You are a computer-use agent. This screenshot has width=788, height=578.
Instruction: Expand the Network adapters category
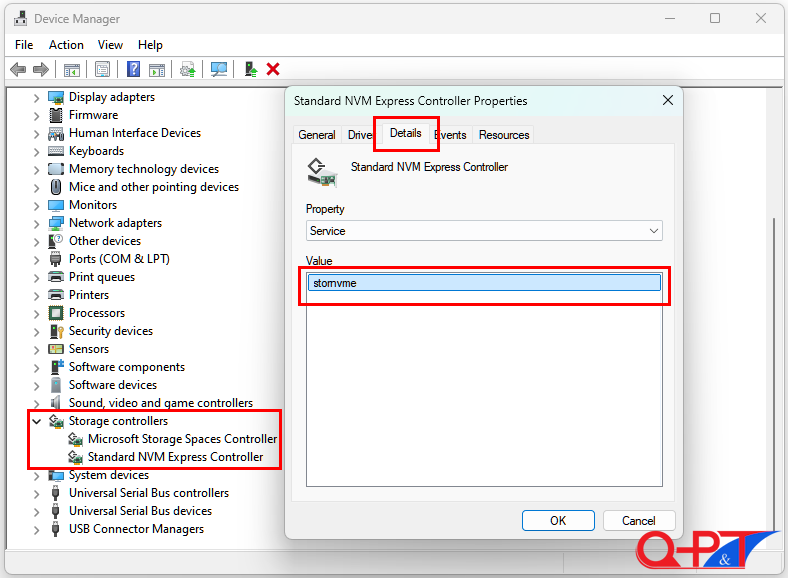37,223
